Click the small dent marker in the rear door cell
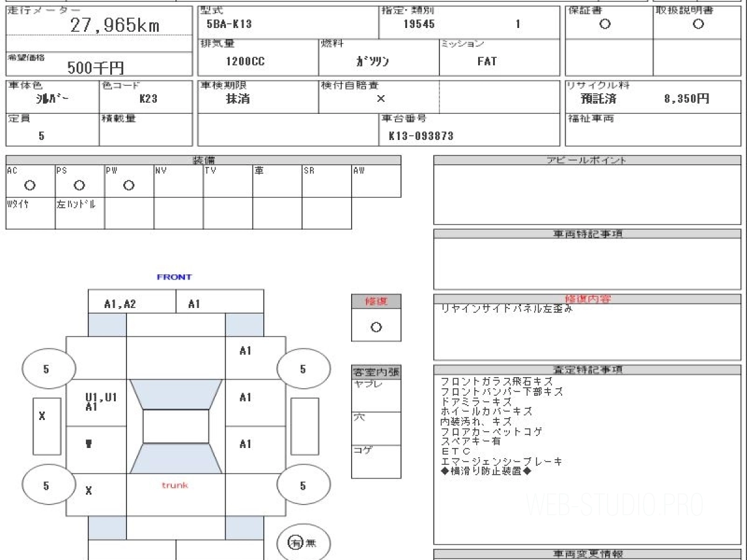 click(x=89, y=444)
